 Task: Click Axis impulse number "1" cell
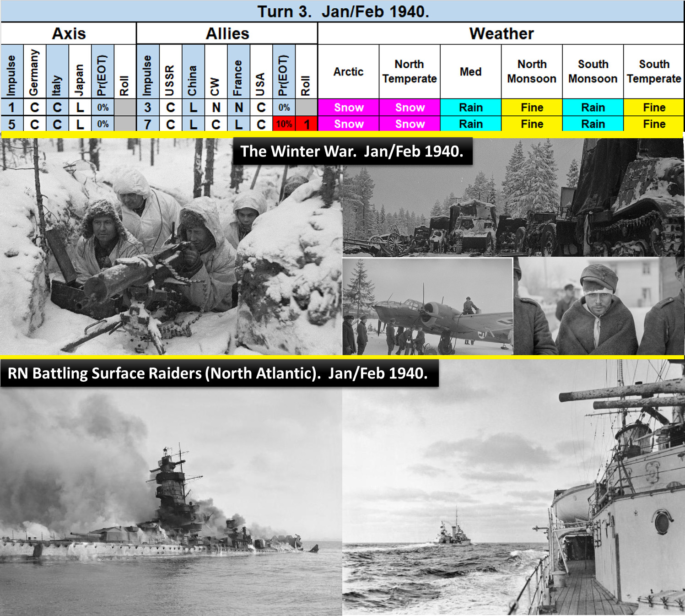click(x=12, y=108)
